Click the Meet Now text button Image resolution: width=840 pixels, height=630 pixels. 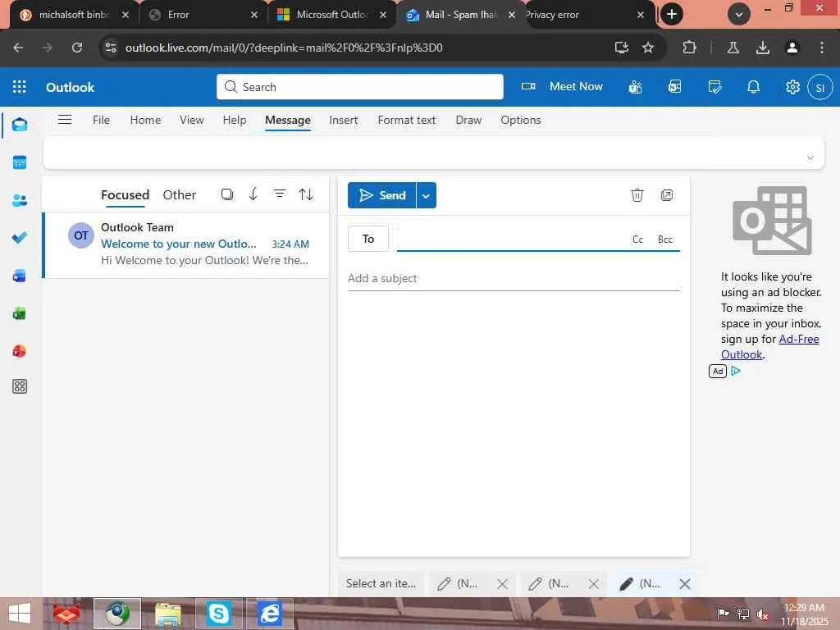pyautogui.click(x=576, y=86)
